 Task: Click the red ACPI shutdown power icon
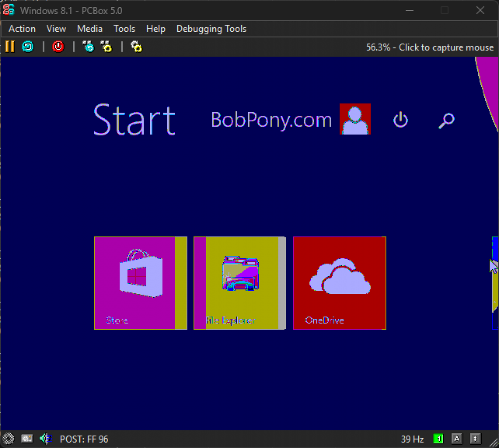coord(58,47)
